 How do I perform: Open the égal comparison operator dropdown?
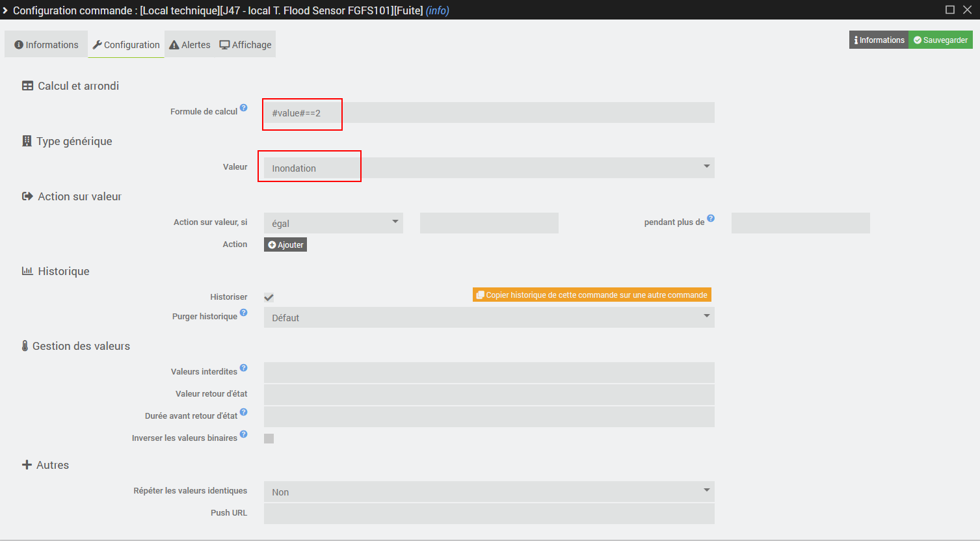pyautogui.click(x=333, y=223)
